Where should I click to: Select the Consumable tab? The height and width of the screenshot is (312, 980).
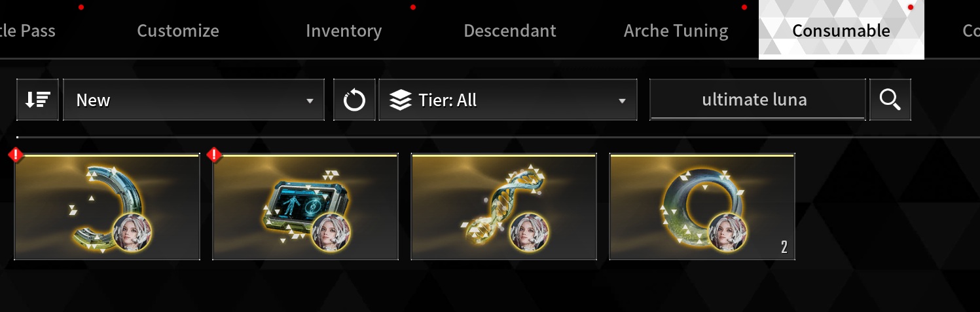pyautogui.click(x=841, y=29)
